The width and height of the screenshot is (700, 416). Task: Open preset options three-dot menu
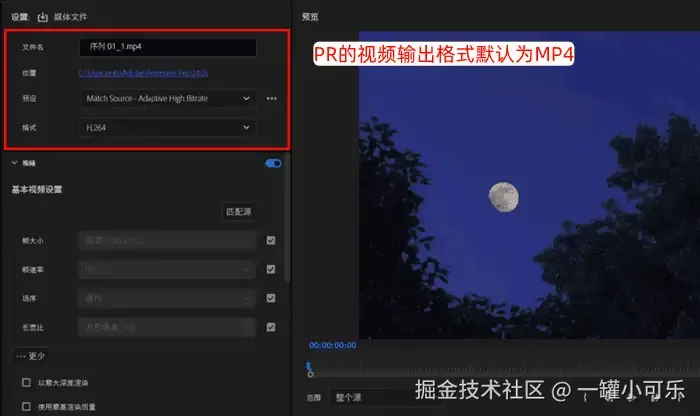271,98
